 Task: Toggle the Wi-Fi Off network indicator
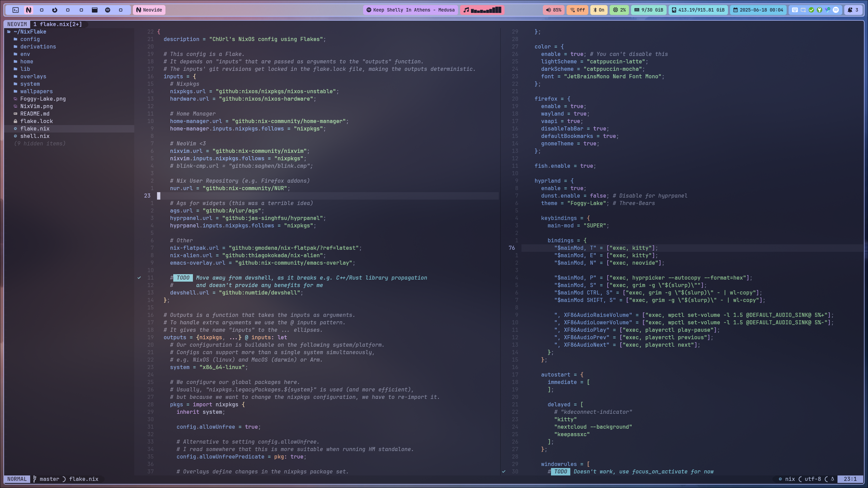(x=577, y=10)
